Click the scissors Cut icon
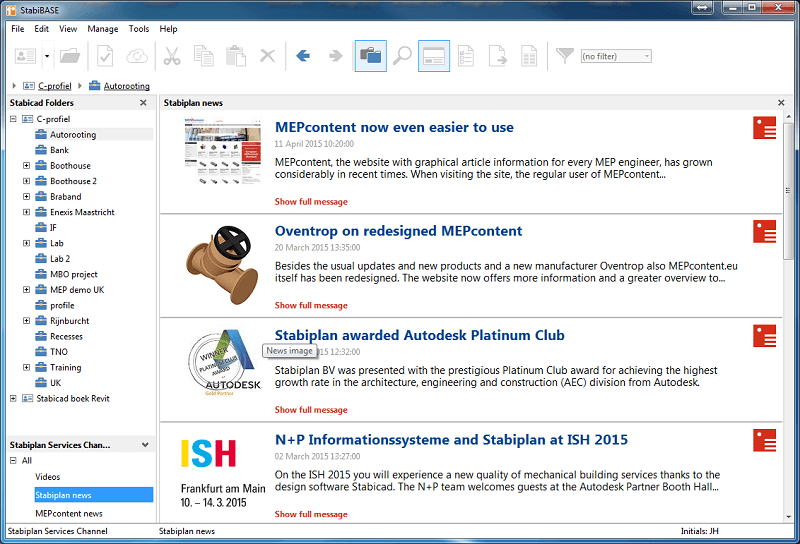The height and width of the screenshot is (544, 800). click(172, 56)
